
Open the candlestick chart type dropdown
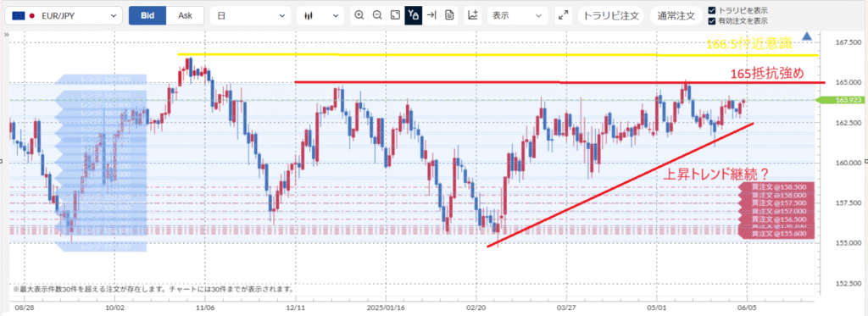[320, 15]
